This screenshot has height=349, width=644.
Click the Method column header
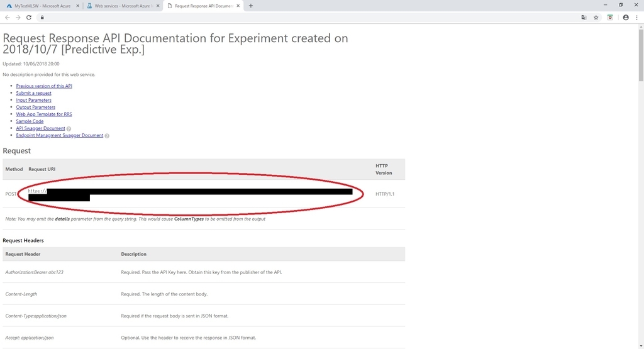pos(14,169)
